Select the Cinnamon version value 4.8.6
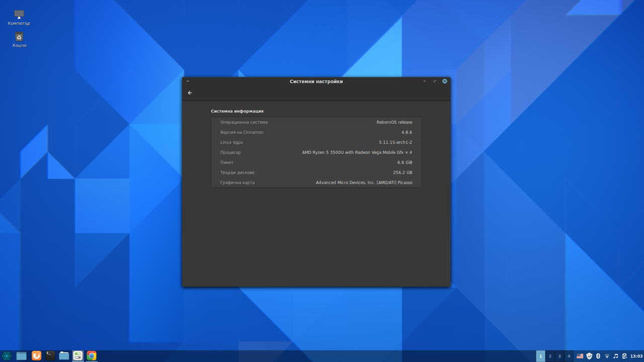Image resolution: width=644 pixels, height=362 pixels. point(407,132)
